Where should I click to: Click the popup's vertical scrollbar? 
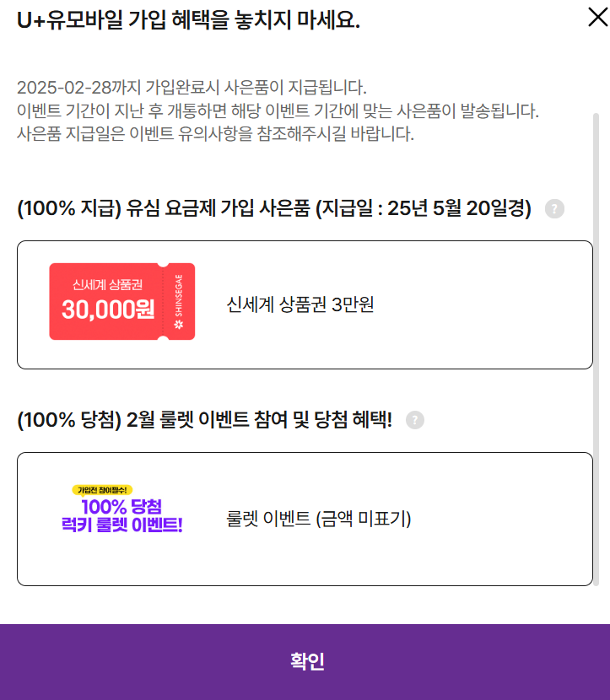point(596,349)
